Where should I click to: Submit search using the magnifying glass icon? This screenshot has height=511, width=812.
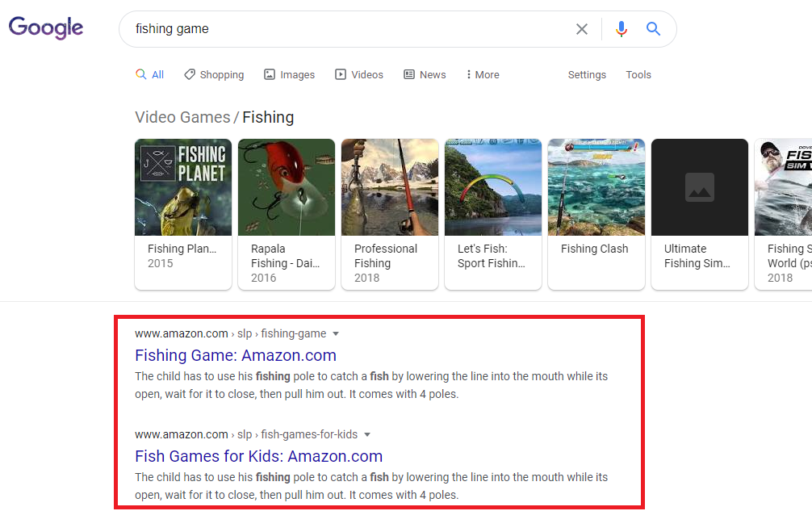[653, 29]
